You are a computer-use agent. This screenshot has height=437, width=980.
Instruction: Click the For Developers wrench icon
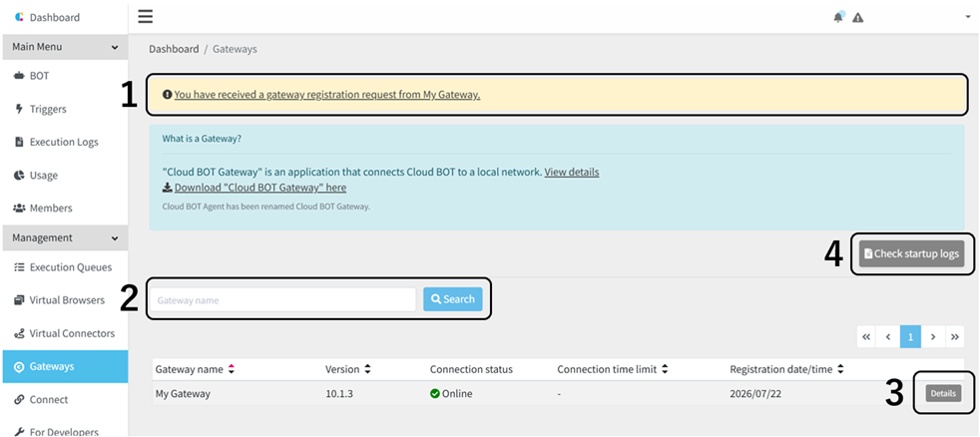tap(19, 431)
